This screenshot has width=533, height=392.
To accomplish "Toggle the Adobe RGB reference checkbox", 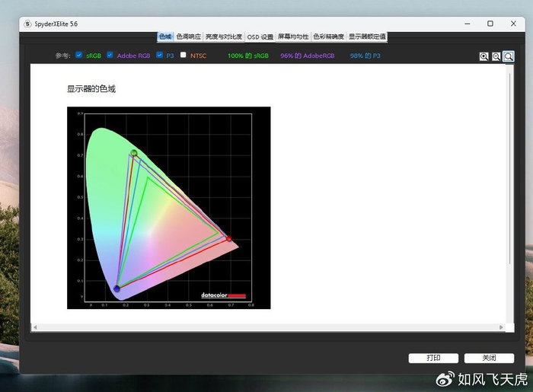I will pyautogui.click(x=110, y=55).
